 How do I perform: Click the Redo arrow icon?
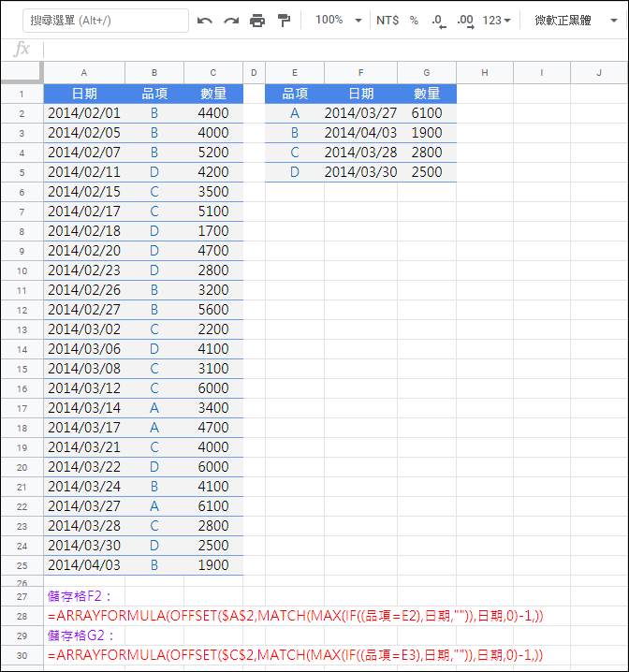click(x=231, y=21)
